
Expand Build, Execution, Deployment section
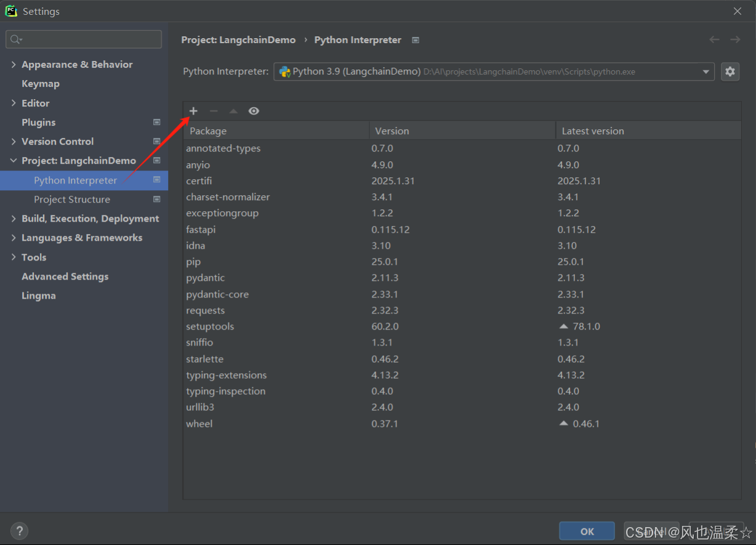pyautogui.click(x=14, y=218)
